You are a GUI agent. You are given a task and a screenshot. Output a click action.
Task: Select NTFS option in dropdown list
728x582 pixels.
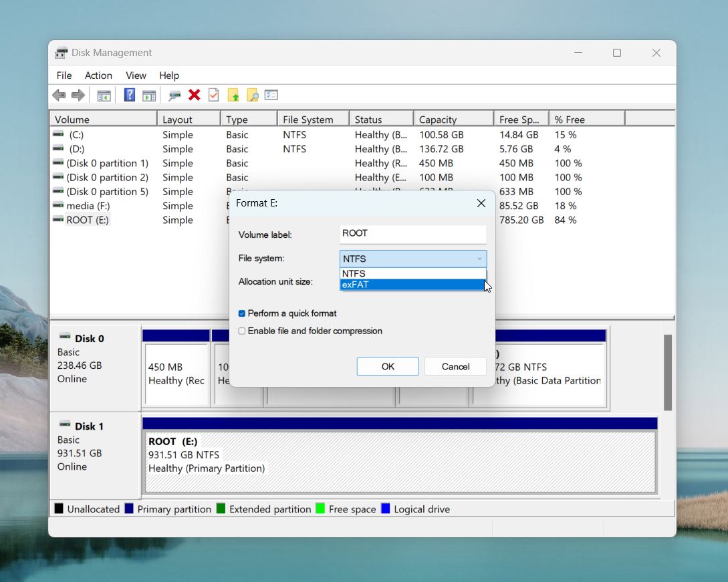(x=412, y=273)
